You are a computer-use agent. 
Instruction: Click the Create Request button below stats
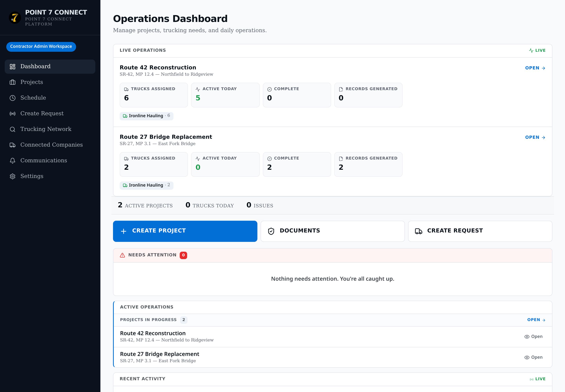[480, 231]
